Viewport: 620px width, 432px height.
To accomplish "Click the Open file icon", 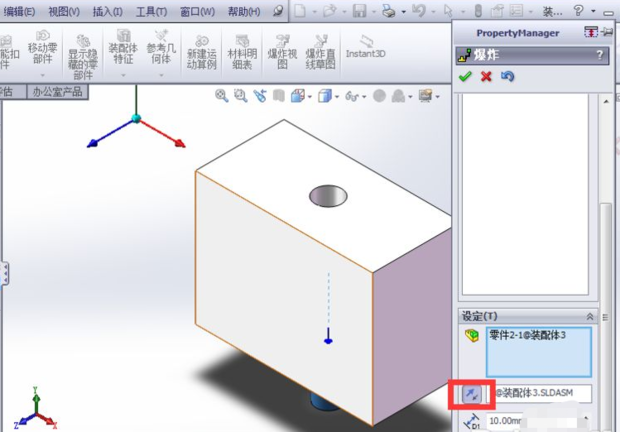I will tap(329, 11).
